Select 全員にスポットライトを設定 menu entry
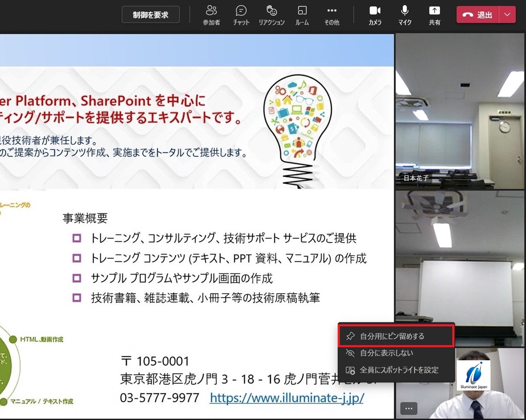 (396, 370)
